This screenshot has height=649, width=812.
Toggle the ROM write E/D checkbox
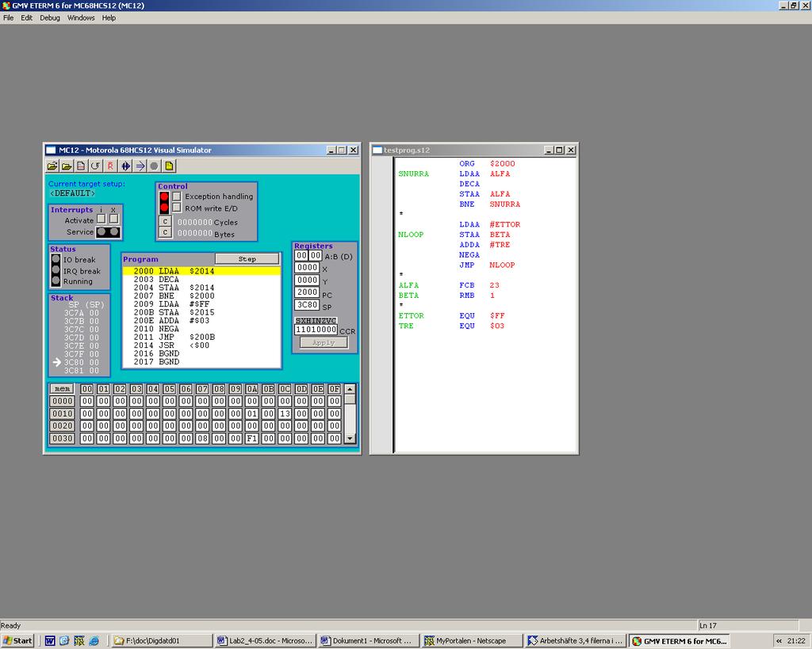tap(177, 208)
